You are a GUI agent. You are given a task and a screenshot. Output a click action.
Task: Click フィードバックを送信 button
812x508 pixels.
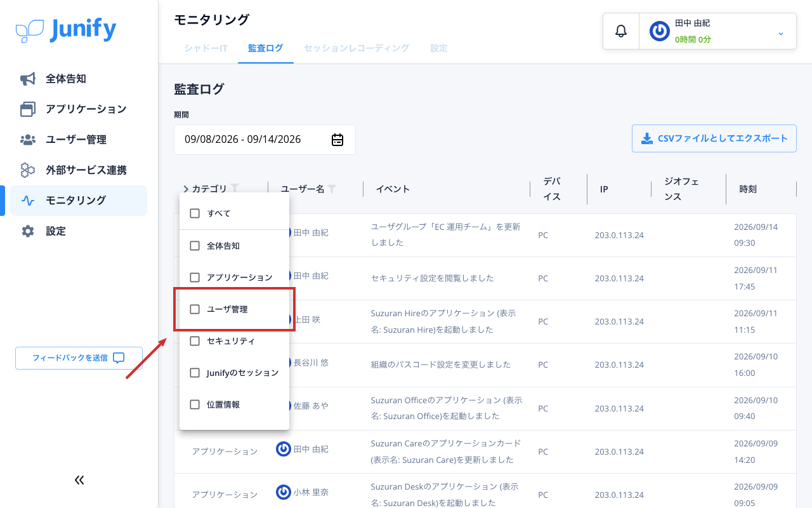[x=79, y=358]
